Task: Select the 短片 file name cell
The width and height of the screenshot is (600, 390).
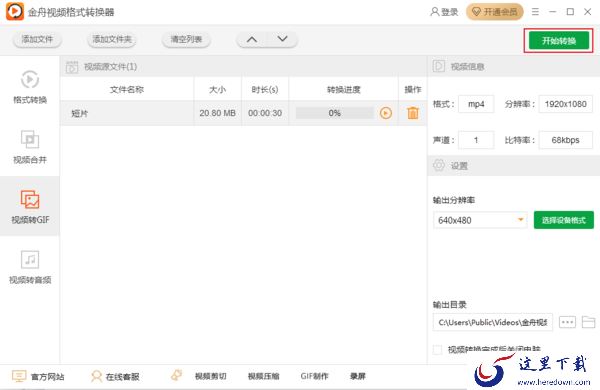Action: [x=127, y=113]
